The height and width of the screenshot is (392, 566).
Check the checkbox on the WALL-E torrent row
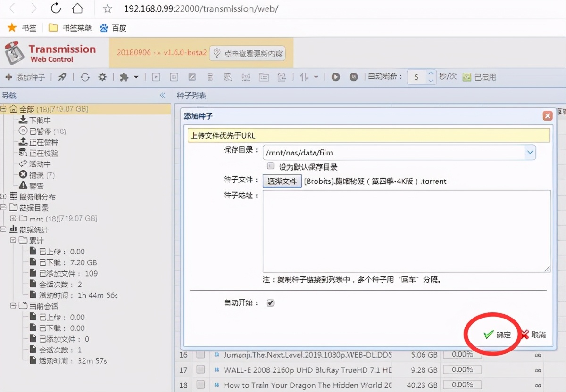201,370
